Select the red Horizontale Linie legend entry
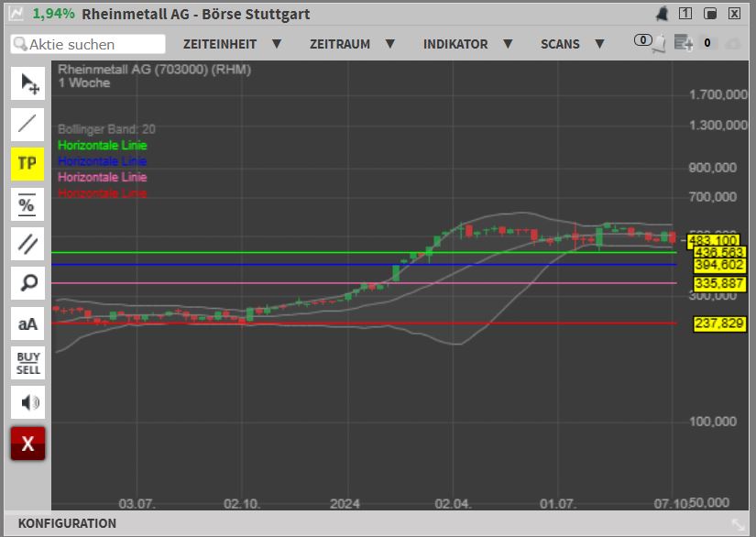The width and height of the screenshot is (756, 537). [103, 192]
